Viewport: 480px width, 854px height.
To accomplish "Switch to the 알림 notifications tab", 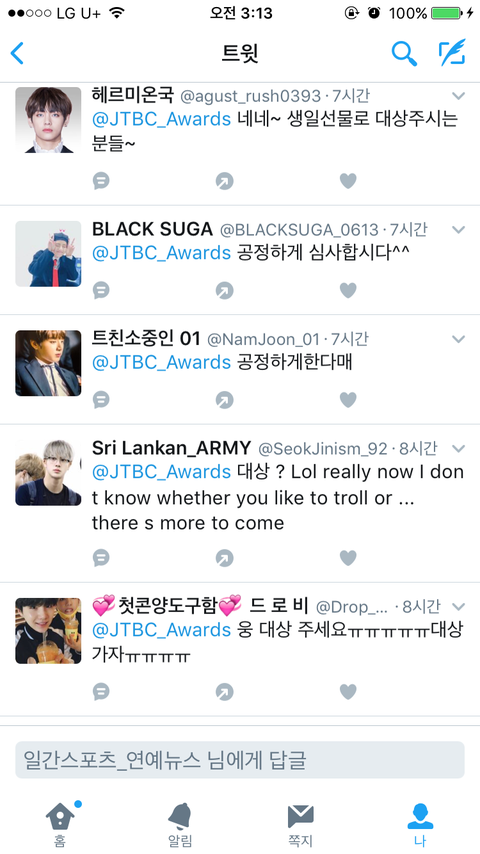I will (180, 825).
